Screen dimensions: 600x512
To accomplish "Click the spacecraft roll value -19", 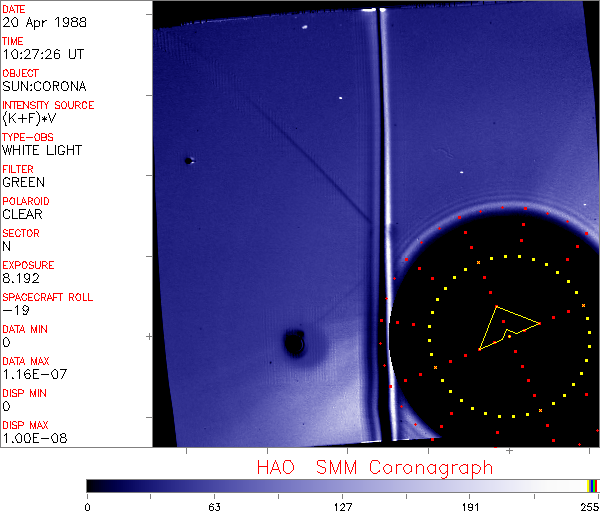I will coord(14,311).
